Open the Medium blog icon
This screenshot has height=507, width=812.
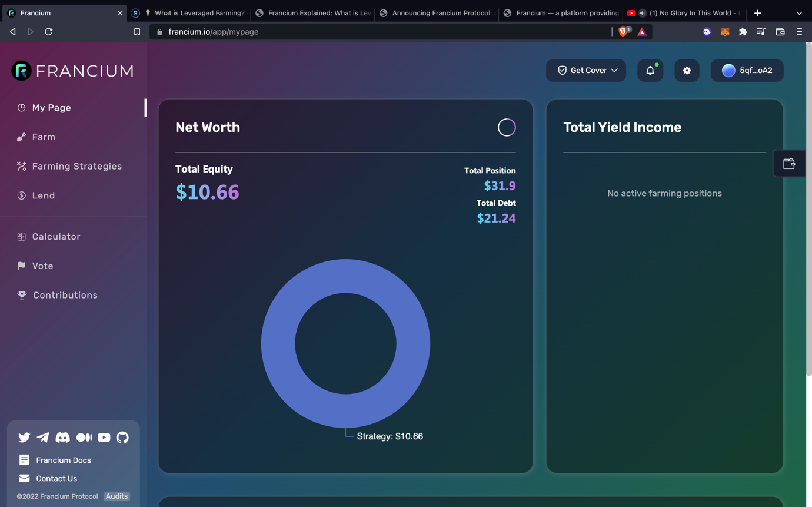84,438
